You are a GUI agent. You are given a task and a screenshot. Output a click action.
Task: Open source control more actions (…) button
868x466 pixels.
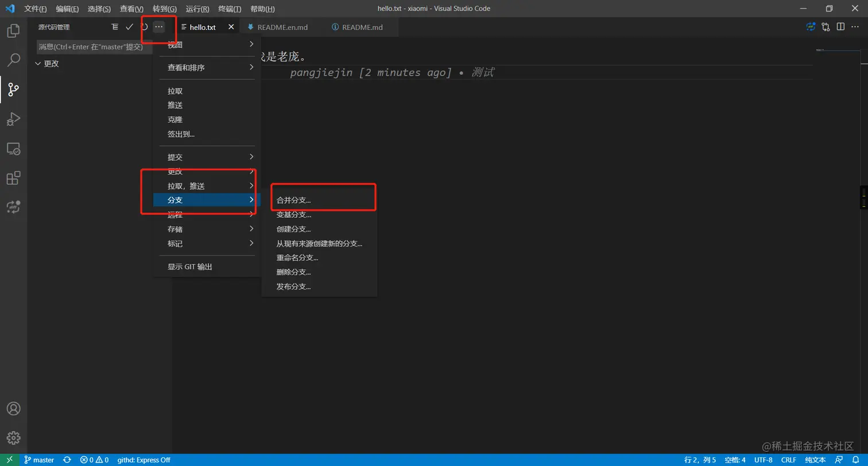click(x=159, y=27)
